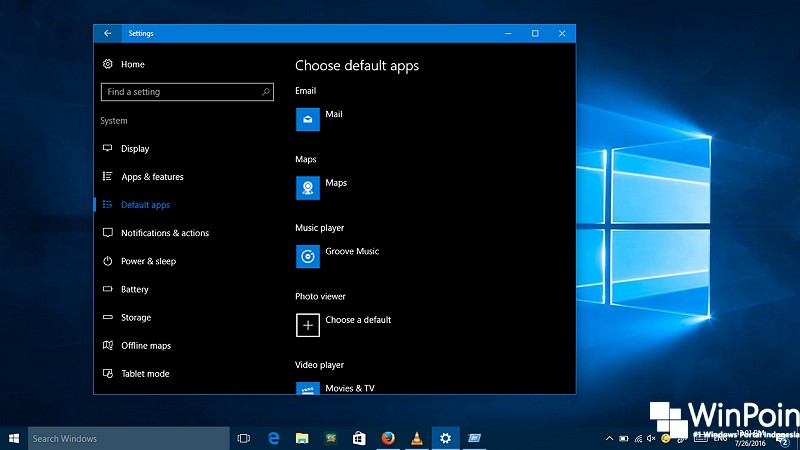Click the Maps app icon under Maps

[308, 188]
